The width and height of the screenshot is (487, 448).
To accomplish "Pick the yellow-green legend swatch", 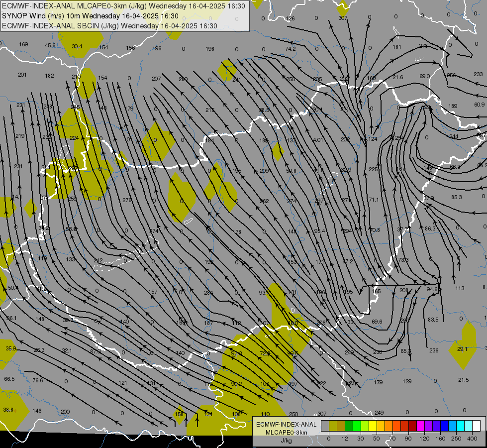I will coord(365,426).
